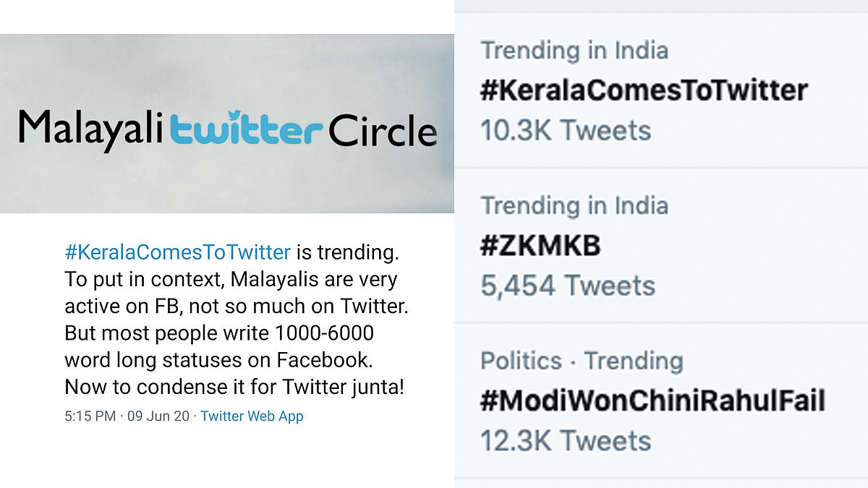868x488 pixels.
Task: Click 'Trending in India' label above #KeralaComesToTwitter trend
Action: click(574, 51)
